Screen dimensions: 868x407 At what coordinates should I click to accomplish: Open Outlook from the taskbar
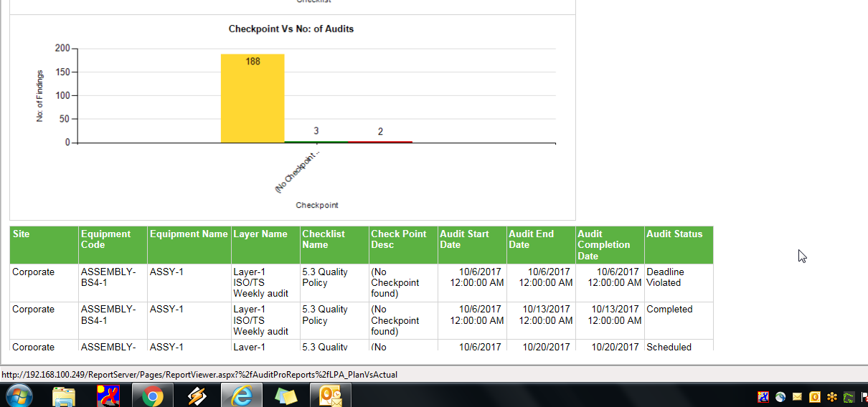coord(330,396)
